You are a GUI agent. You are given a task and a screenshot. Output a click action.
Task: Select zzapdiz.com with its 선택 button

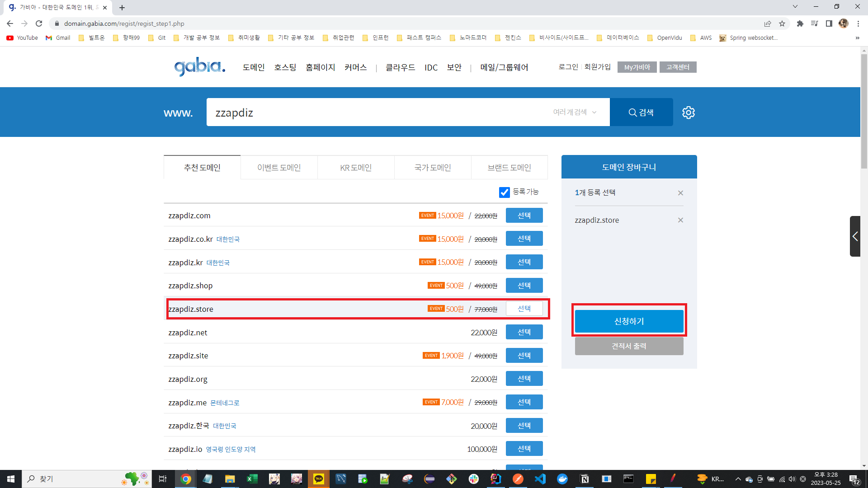tap(524, 216)
